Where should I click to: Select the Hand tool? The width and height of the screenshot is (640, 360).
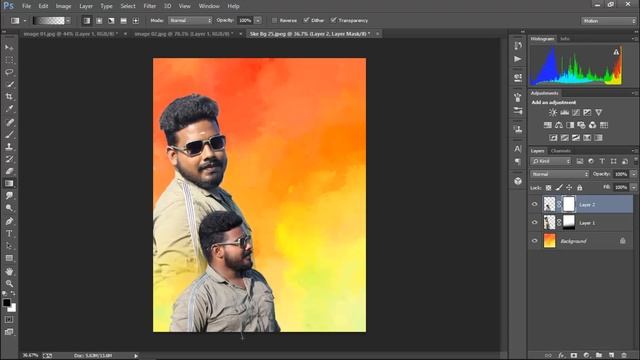coord(9,271)
